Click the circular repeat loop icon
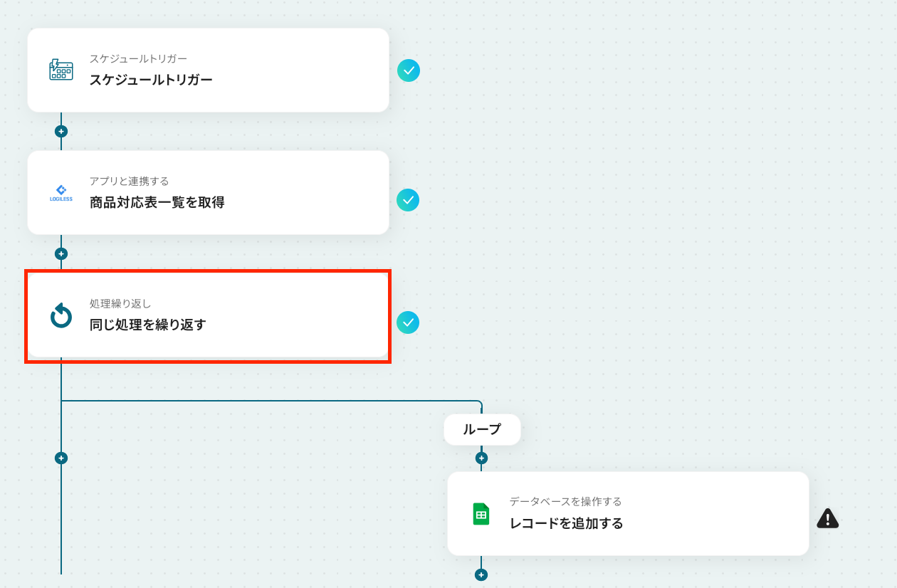897x588 pixels. click(x=61, y=315)
